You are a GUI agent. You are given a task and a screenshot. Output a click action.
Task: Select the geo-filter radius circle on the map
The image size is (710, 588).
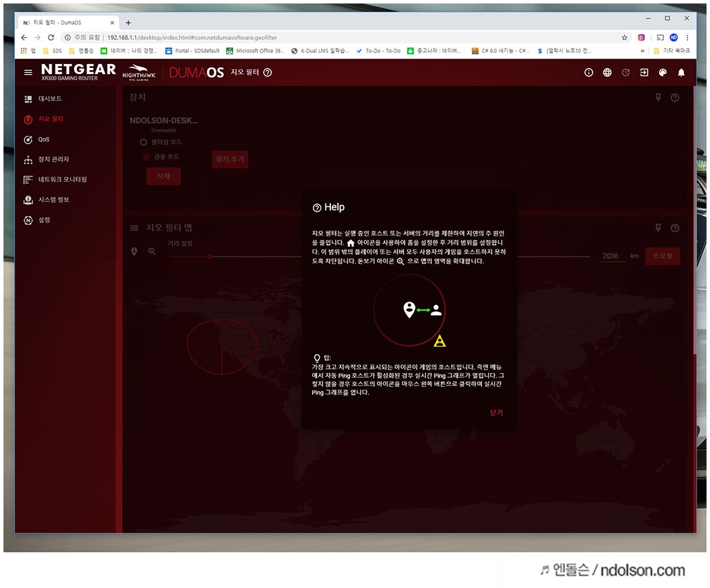point(222,346)
